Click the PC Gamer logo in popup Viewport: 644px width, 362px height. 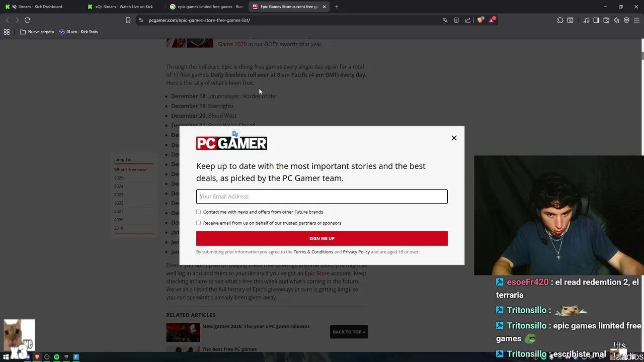(231, 143)
